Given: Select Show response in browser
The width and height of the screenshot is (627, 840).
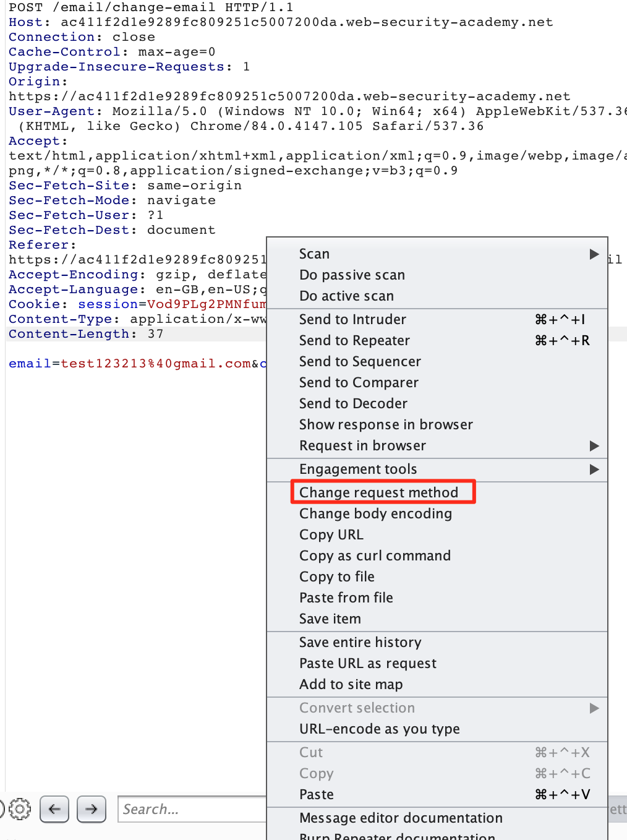Looking at the screenshot, I should (386, 424).
